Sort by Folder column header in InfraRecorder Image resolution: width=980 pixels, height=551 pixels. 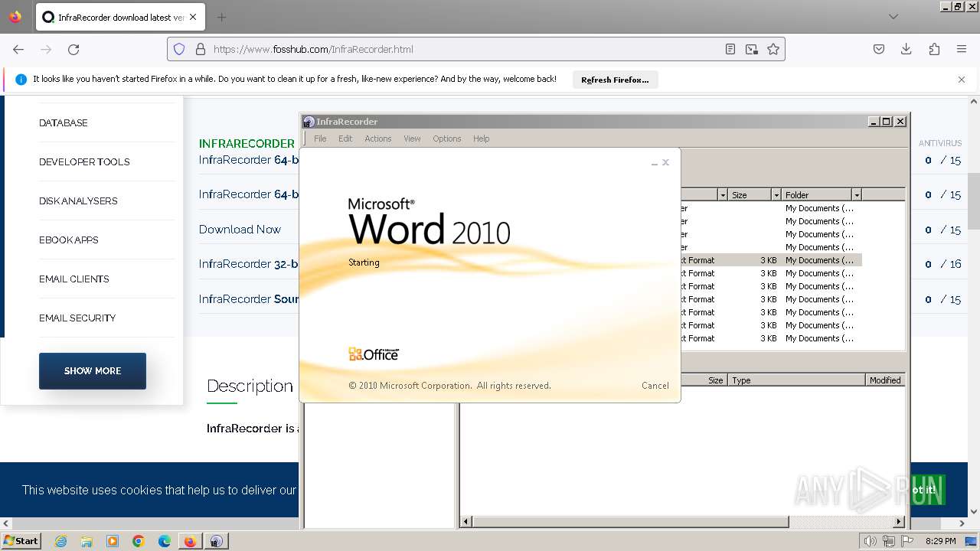816,195
